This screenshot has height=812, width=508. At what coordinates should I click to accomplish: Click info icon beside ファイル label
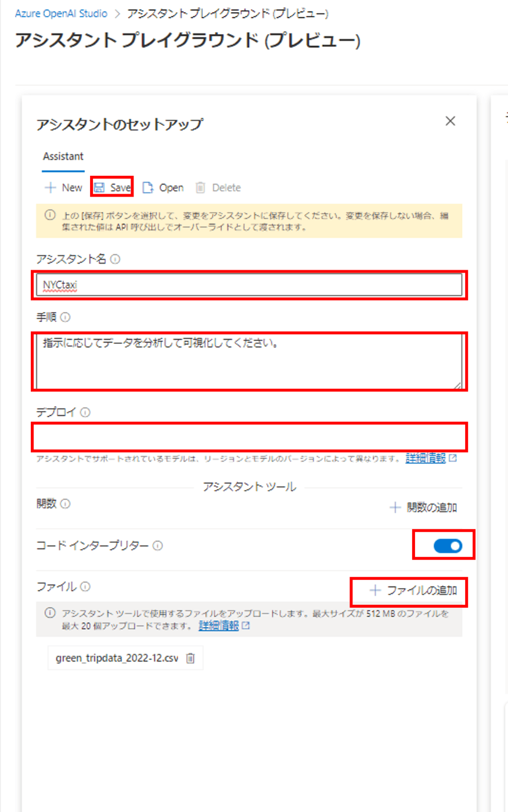[85, 586]
